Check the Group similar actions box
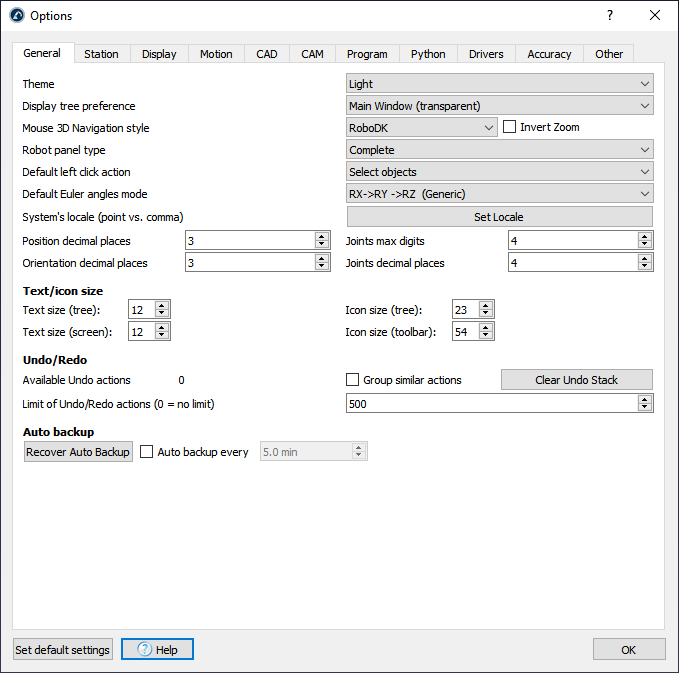The width and height of the screenshot is (679, 673). click(352, 380)
